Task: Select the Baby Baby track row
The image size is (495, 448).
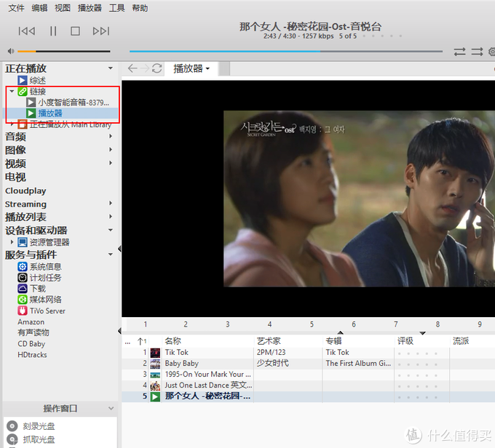Action: (309, 364)
